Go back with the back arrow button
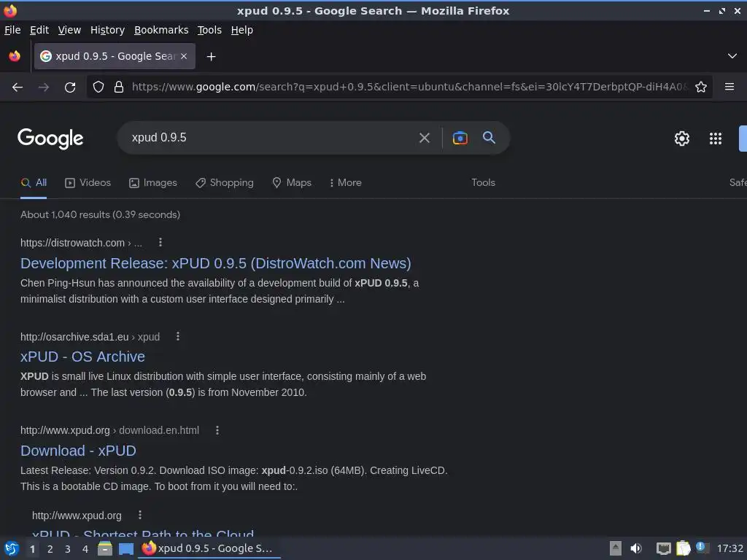This screenshot has height=560, width=747. (x=18, y=87)
